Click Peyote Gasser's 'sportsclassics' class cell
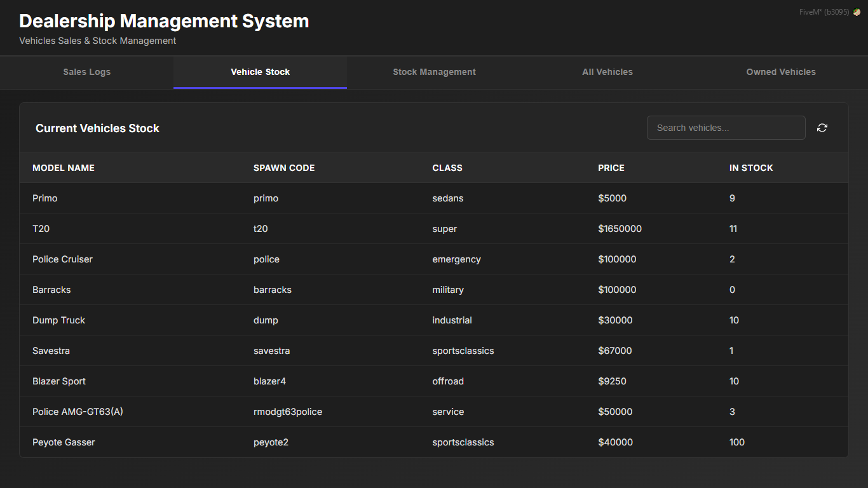The image size is (868, 488). (463, 442)
